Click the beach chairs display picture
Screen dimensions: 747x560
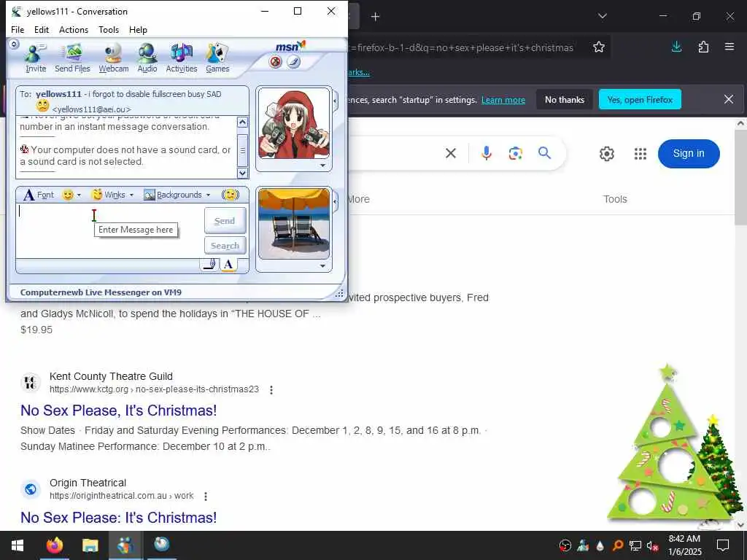[x=294, y=224]
